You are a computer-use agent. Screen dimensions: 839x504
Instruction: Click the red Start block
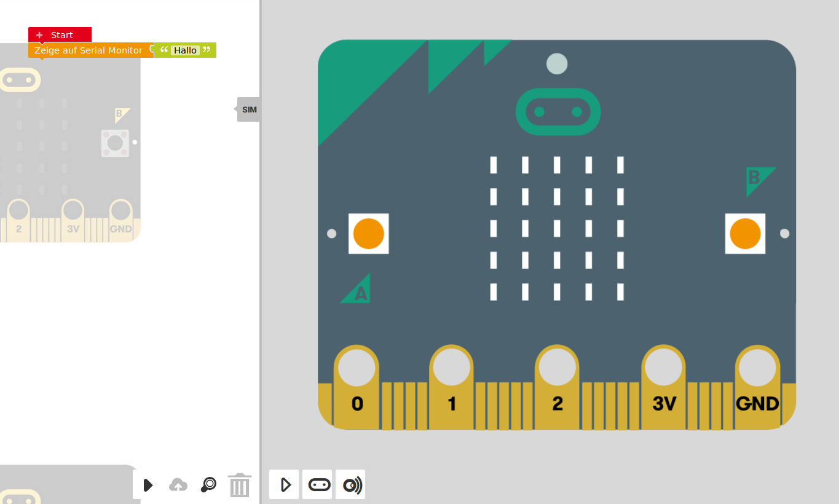[61, 34]
